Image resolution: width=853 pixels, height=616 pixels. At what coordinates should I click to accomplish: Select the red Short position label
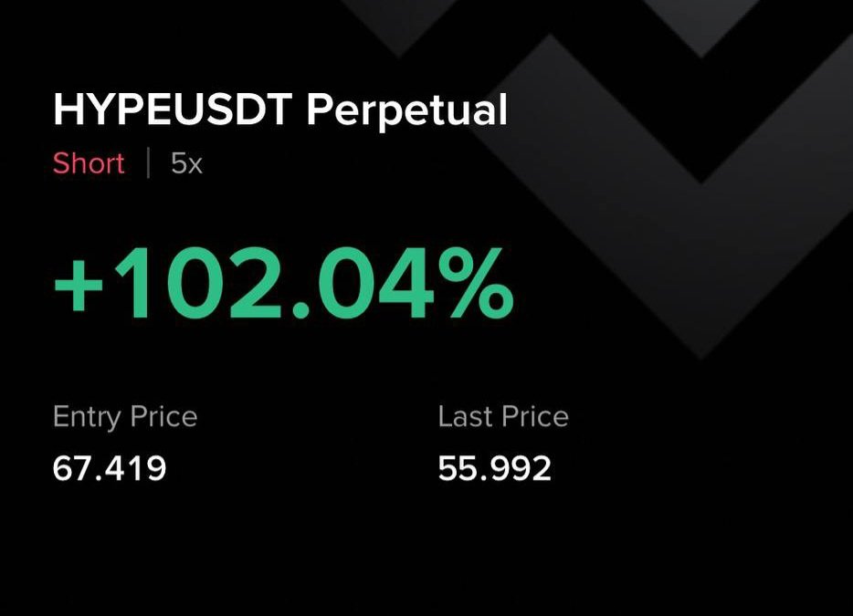[89, 163]
